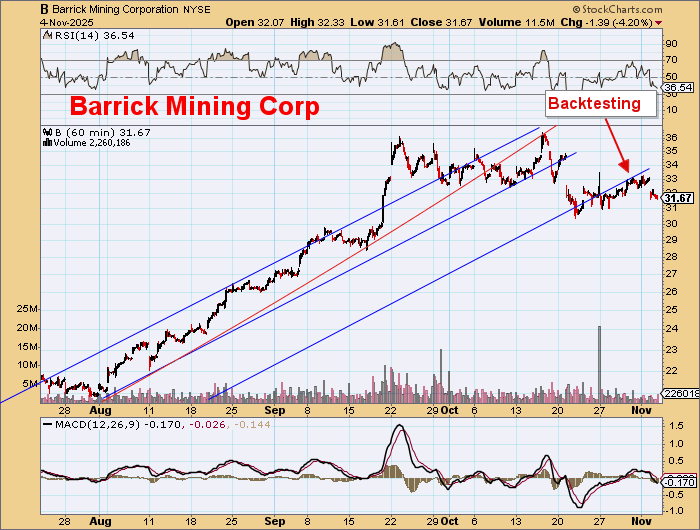Click the High value 32.33
The width and height of the screenshot is (700, 530).
[x=331, y=22]
